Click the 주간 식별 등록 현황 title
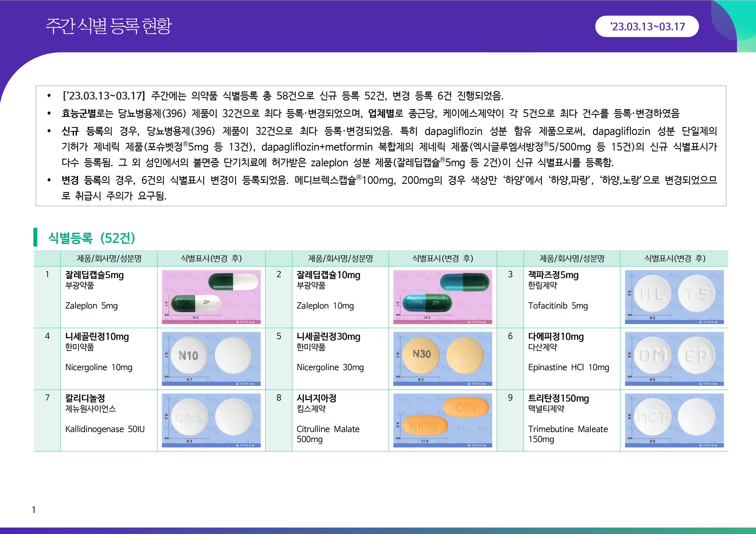Image resolution: width=756 pixels, height=534 pixels. tap(109, 26)
